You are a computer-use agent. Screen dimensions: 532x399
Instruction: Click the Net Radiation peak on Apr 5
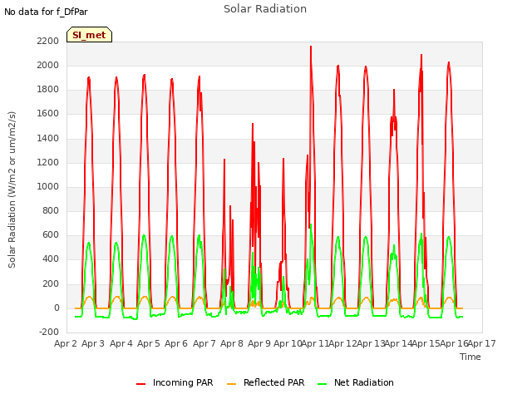pos(144,235)
